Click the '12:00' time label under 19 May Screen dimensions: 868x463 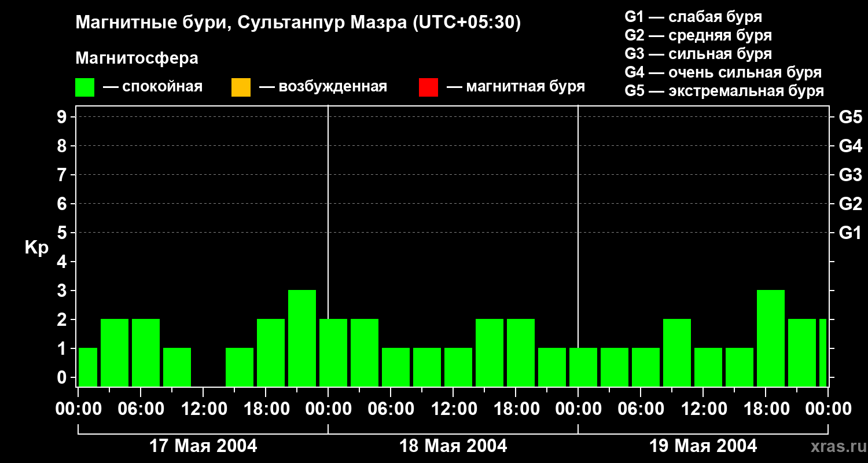[x=703, y=409]
